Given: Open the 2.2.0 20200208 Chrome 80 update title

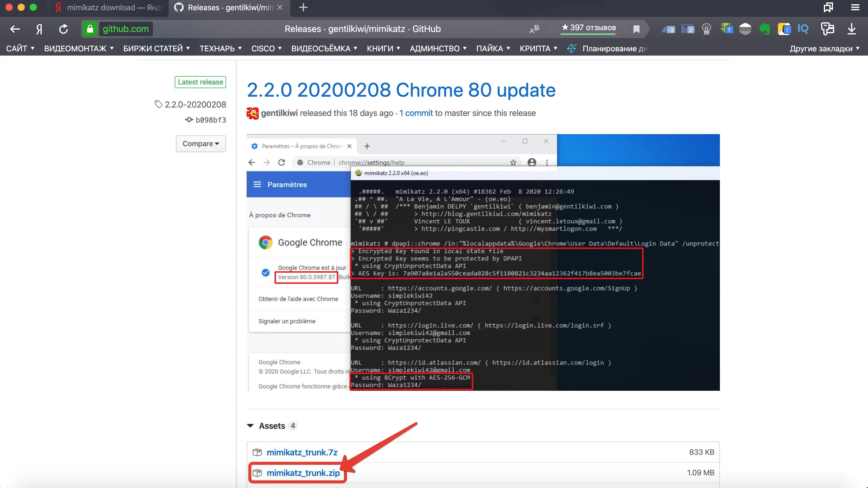Looking at the screenshot, I should click(x=401, y=90).
